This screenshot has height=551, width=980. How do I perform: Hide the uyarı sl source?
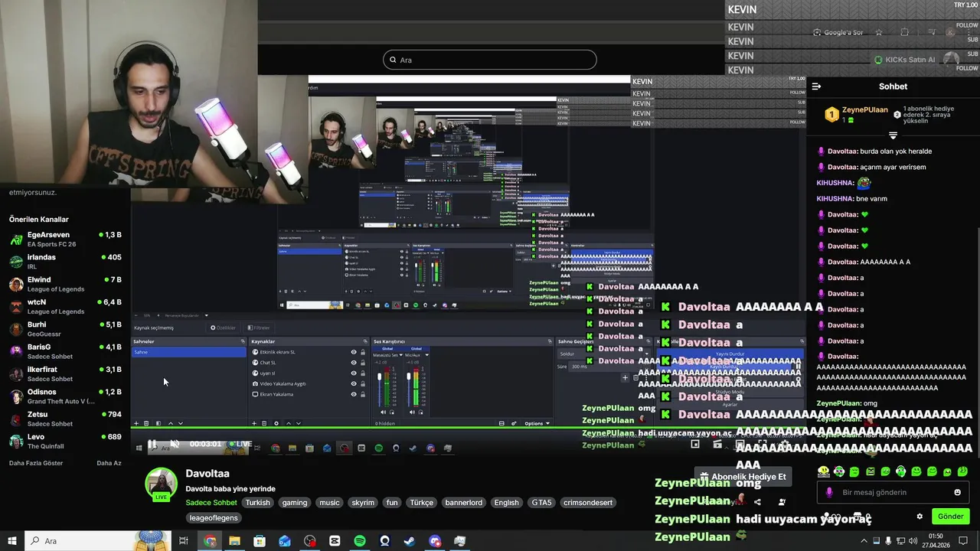[354, 373]
